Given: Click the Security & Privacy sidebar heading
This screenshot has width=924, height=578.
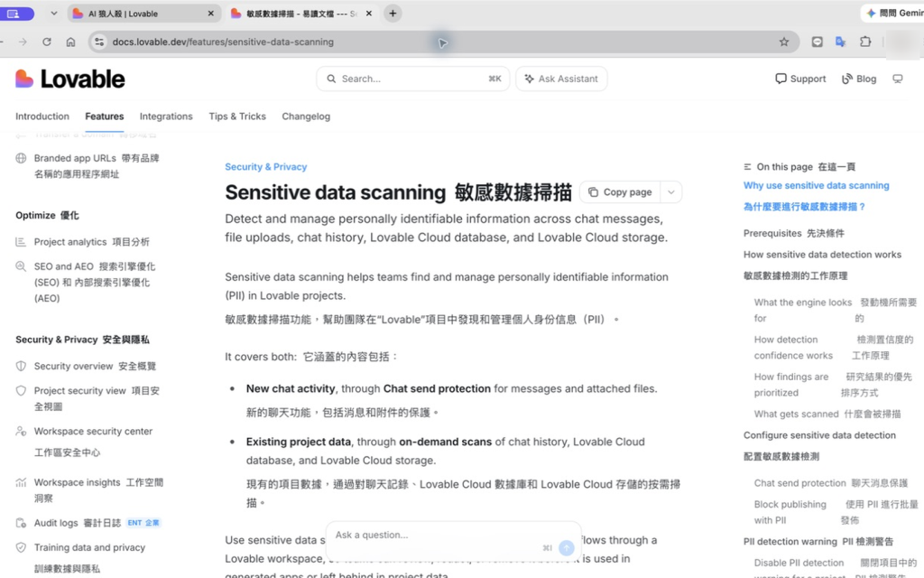Looking at the screenshot, I should (x=82, y=340).
